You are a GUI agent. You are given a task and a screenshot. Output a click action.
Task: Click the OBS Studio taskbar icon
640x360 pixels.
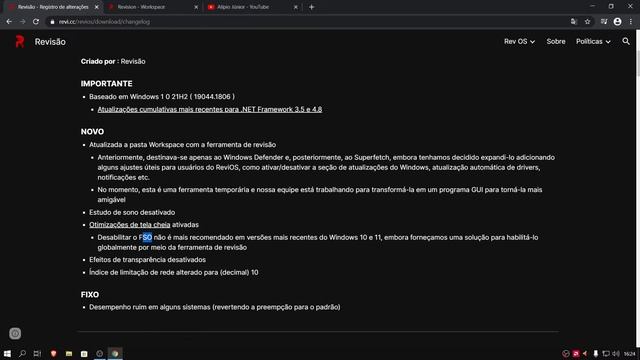[100, 353]
